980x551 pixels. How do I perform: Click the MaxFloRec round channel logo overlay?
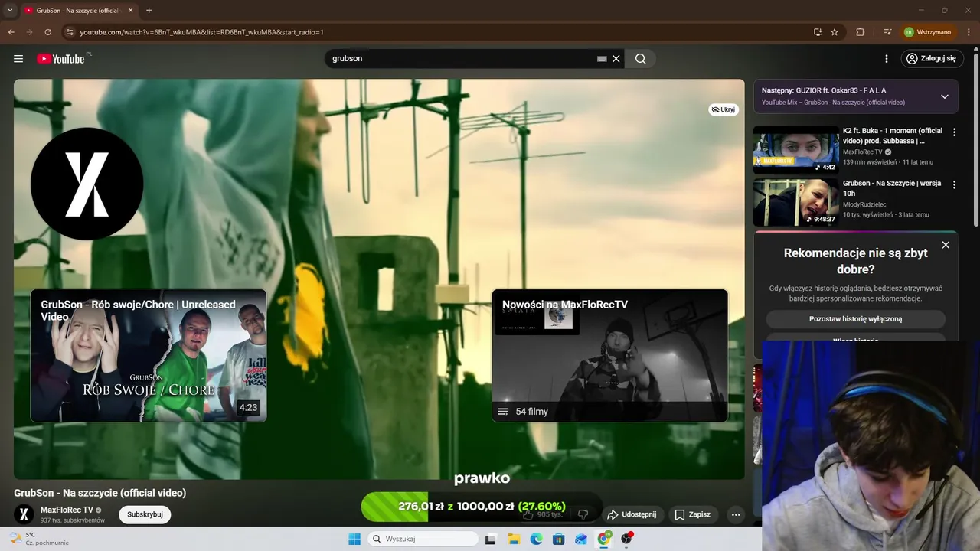click(87, 184)
